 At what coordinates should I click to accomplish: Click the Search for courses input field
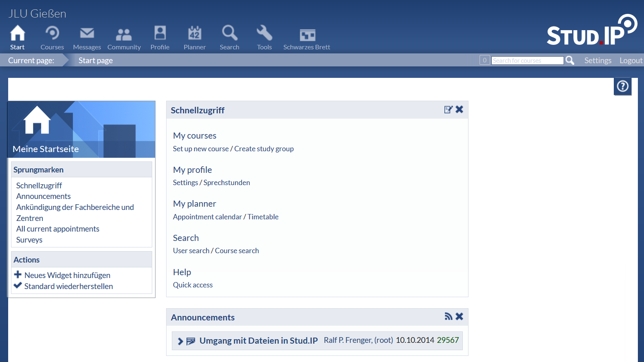pyautogui.click(x=527, y=61)
